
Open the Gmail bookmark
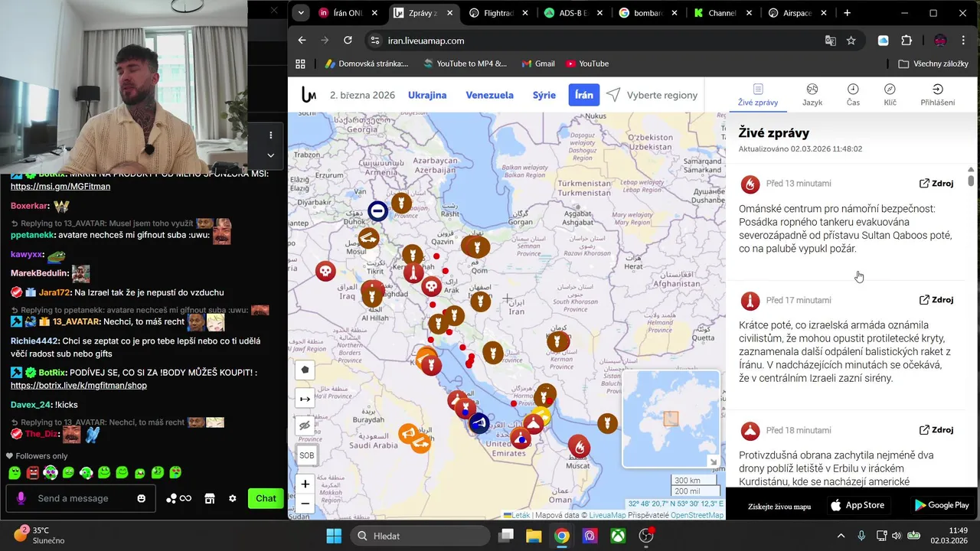538,64
